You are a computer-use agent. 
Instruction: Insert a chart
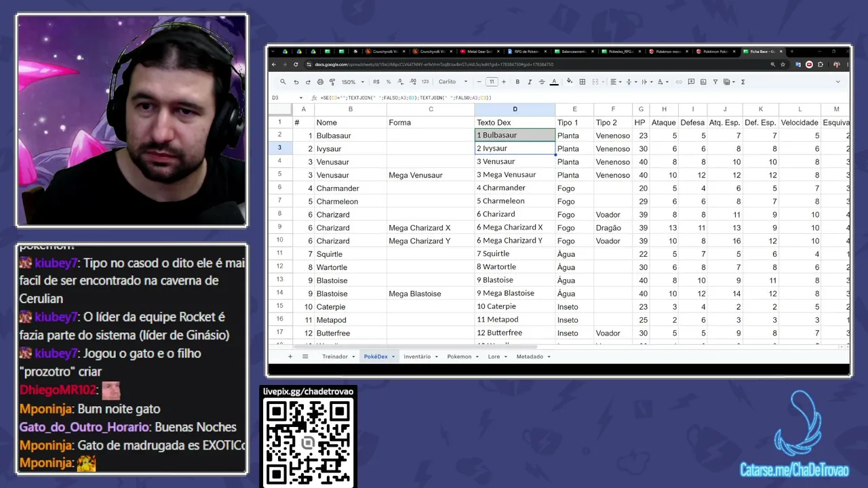[704, 82]
